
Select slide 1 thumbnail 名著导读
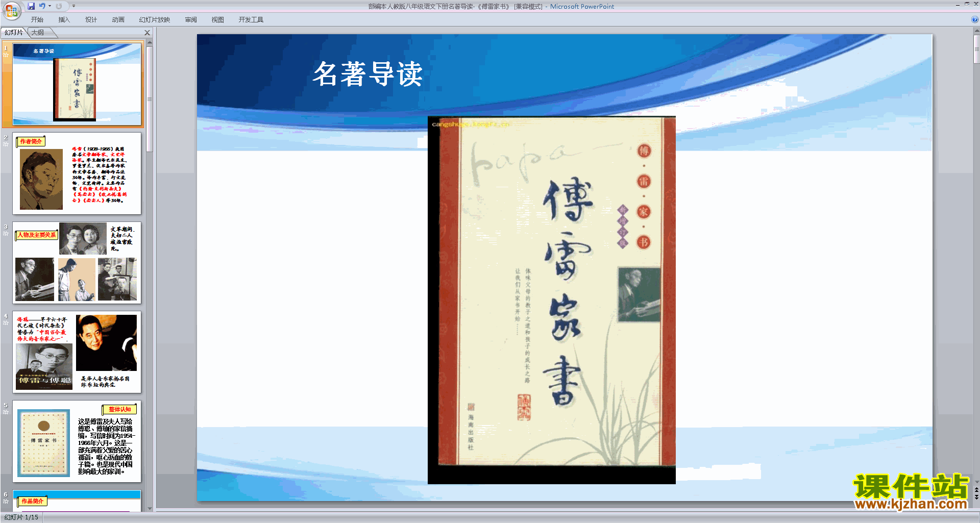tap(77, 84)
